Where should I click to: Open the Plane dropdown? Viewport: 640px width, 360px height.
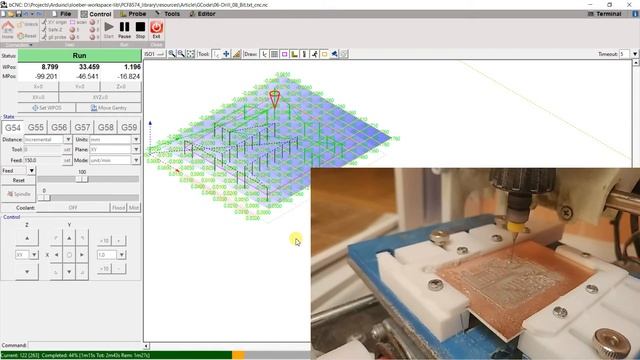click(x=136, y=149)
